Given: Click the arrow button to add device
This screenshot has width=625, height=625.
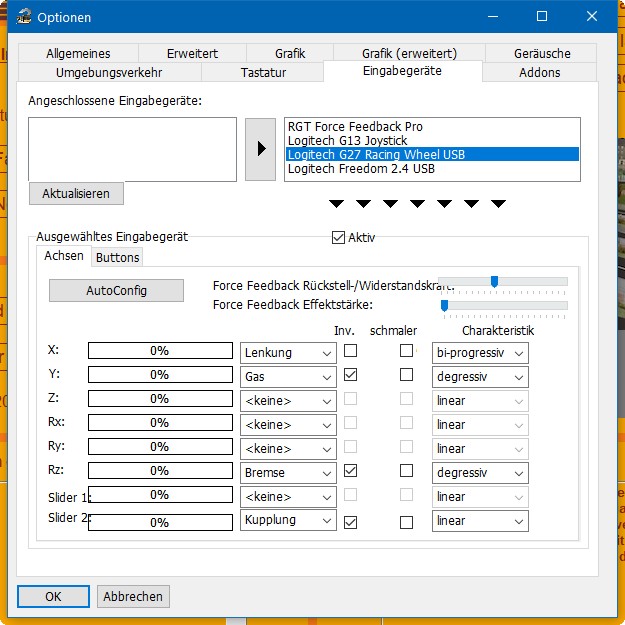Looking at the screenshot, I should 260,149.
